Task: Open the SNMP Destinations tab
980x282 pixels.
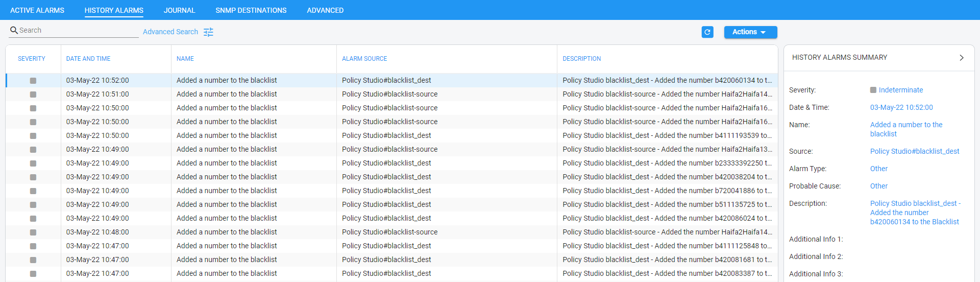Action: tap(251, 10)
